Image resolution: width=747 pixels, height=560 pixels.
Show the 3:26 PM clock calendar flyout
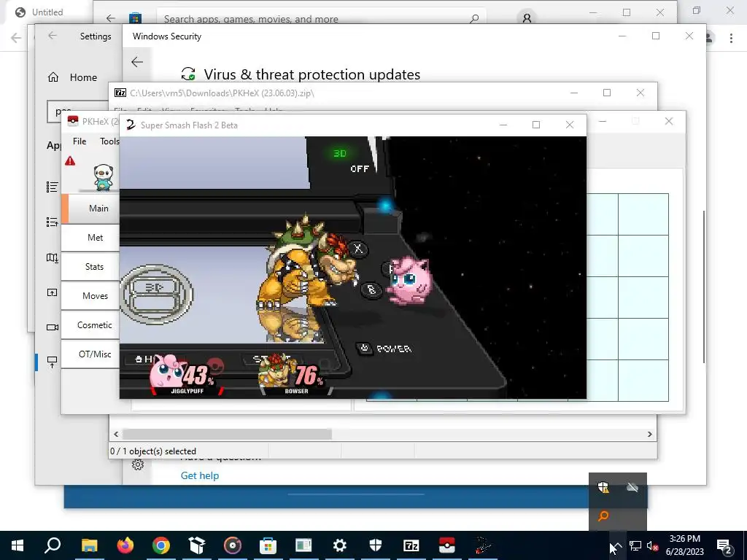pyautogui.click(x=684, y=545)
